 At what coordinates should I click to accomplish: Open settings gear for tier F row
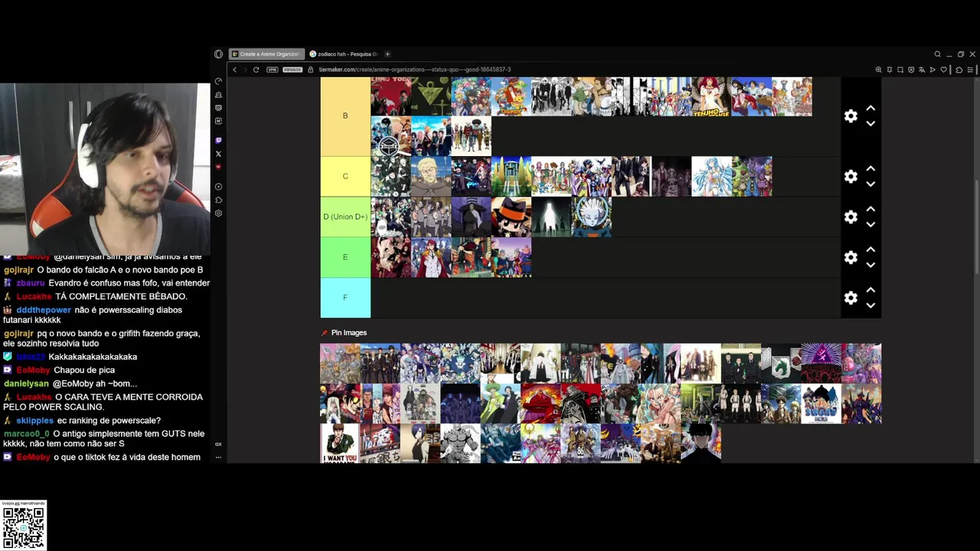click(x=851, y=298)
